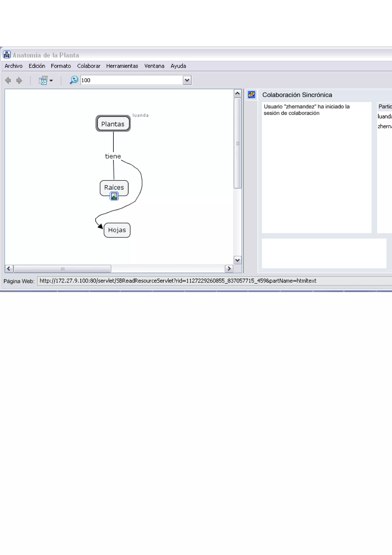
Task: Select the Plantas concept node
Action: [x=113, y=124]
